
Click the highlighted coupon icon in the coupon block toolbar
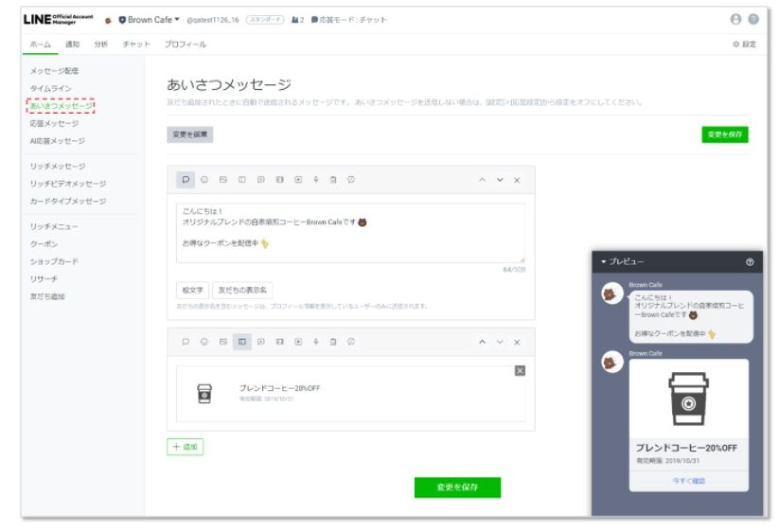coord(242,342)
